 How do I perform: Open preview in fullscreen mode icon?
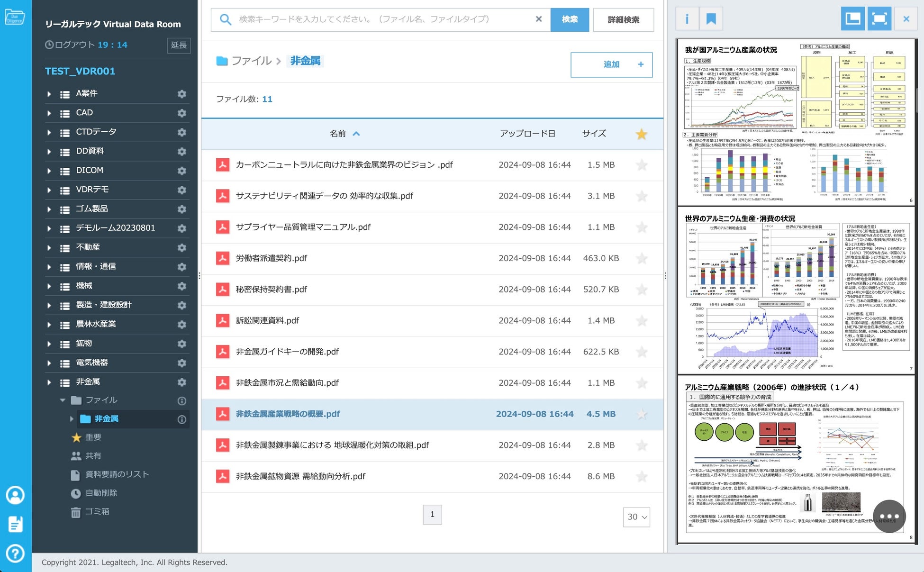[x=879, y=19]
